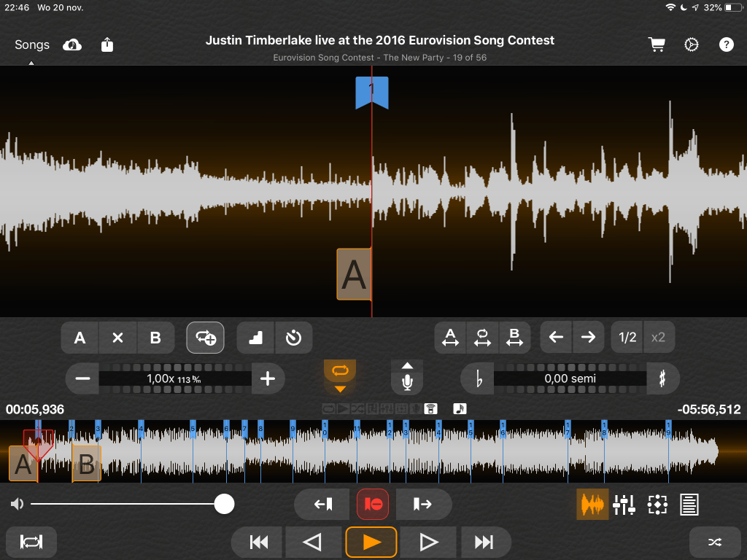This screenshot has height=560, width=747.
Task: Set loop start point A
Action: pyautogui.click(x=80, y=338)
